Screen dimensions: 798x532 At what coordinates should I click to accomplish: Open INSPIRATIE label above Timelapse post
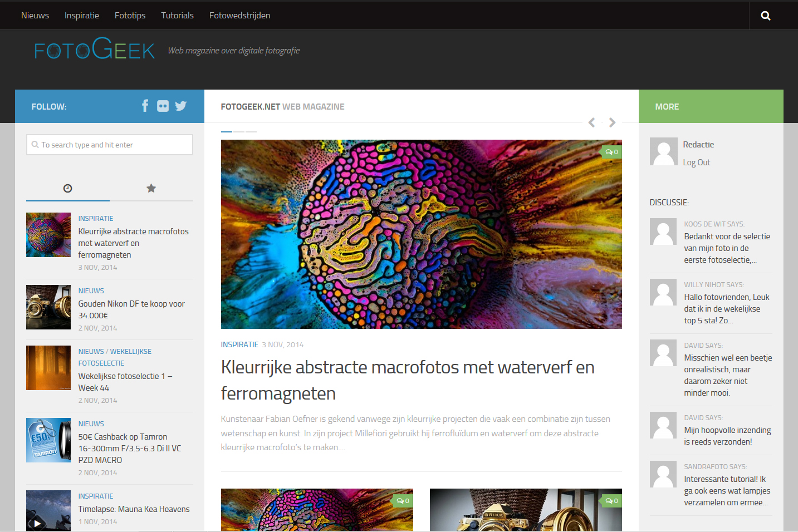point(96,496)
